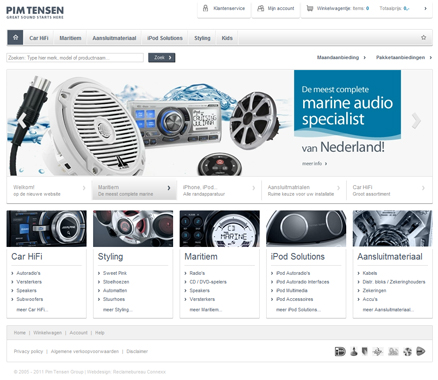Click the meer Styling... link
This screenshot has height=380, width=438.
tap(118, 310)
